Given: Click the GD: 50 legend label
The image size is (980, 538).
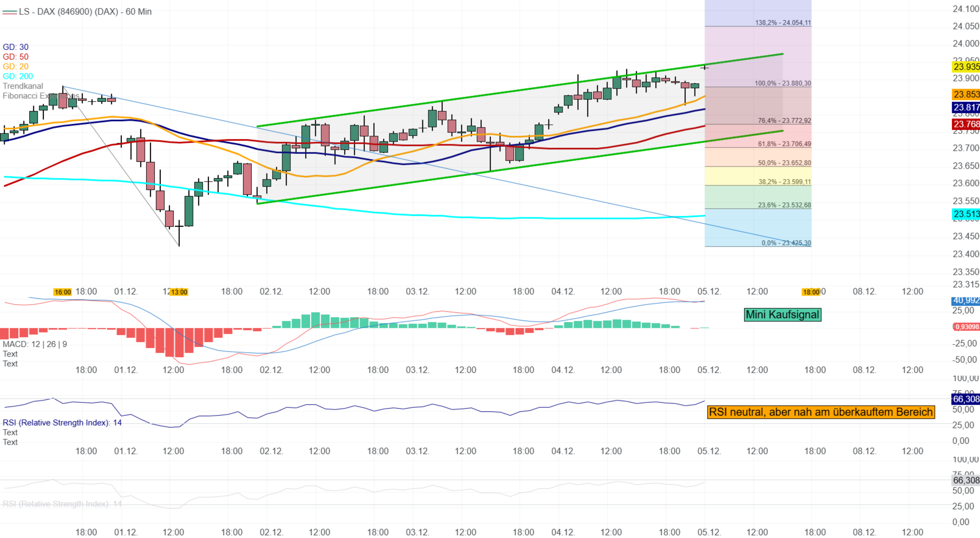Looking at the screenshot, I should (x=16, y=57).
